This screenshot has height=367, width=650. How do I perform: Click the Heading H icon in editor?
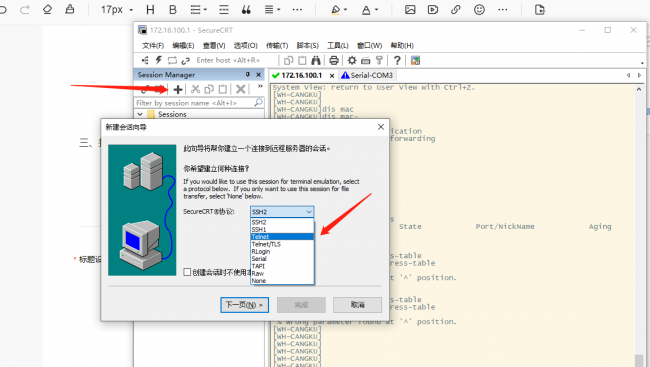[150, 10]
